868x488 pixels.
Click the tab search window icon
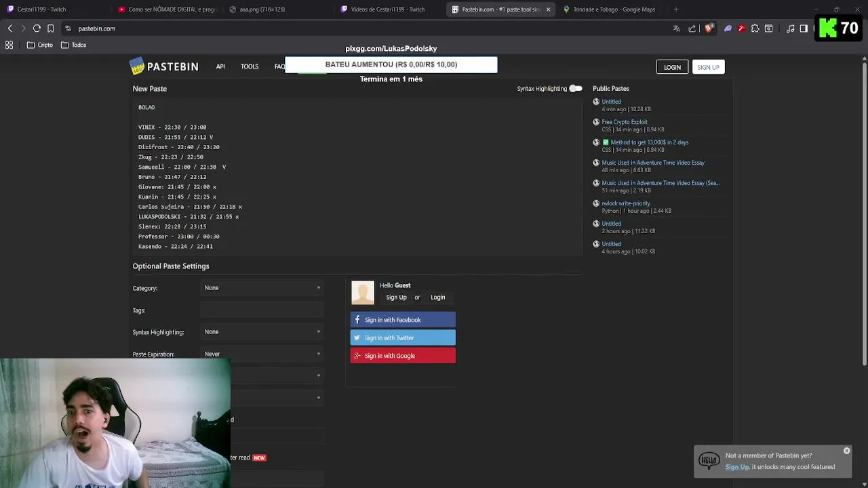click(x=768, y=28)
